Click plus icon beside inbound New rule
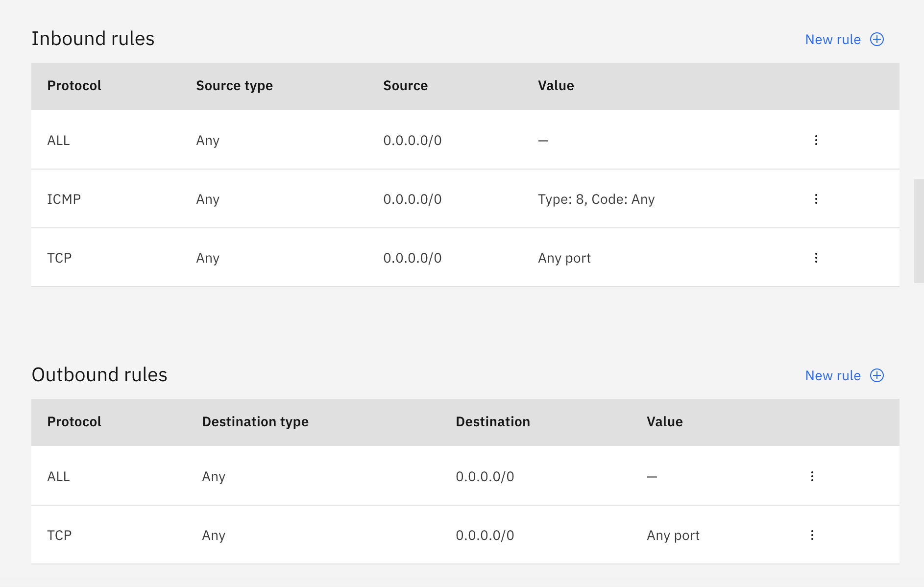This screenshot has width=924, height=587. pyautogui.click(x=877, y=39)
